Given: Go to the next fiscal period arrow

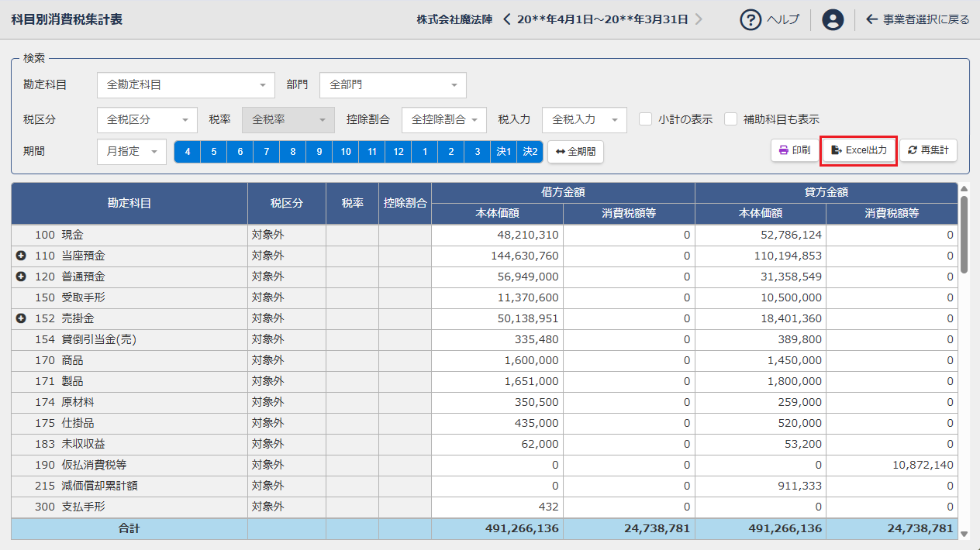Looking at the screenshot, I should (699, 19).
